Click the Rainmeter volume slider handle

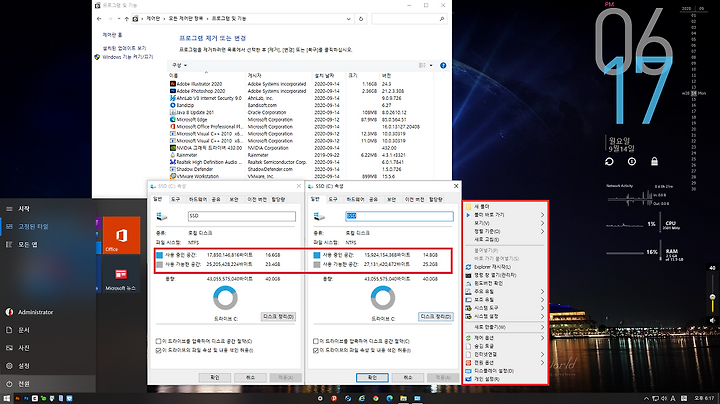click(x=712, y=297)
